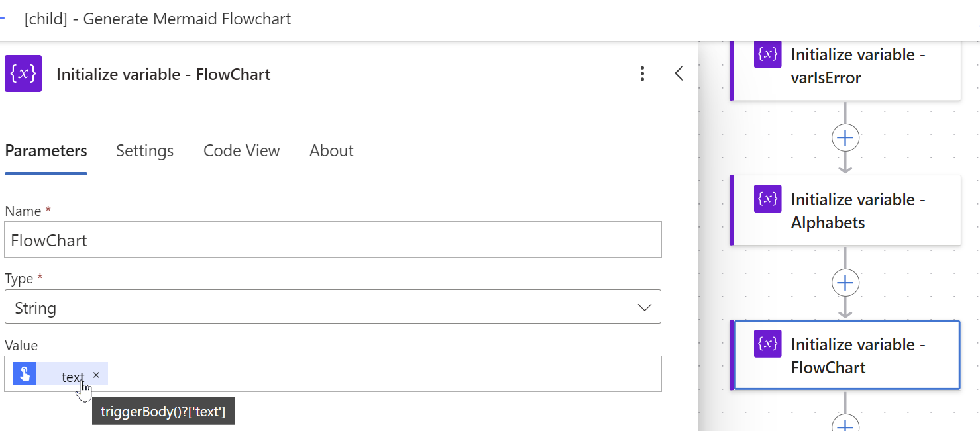This screenshot has width=980, height=431.
Task: Expand Type options using the chevron arrow
Action: 643,308
